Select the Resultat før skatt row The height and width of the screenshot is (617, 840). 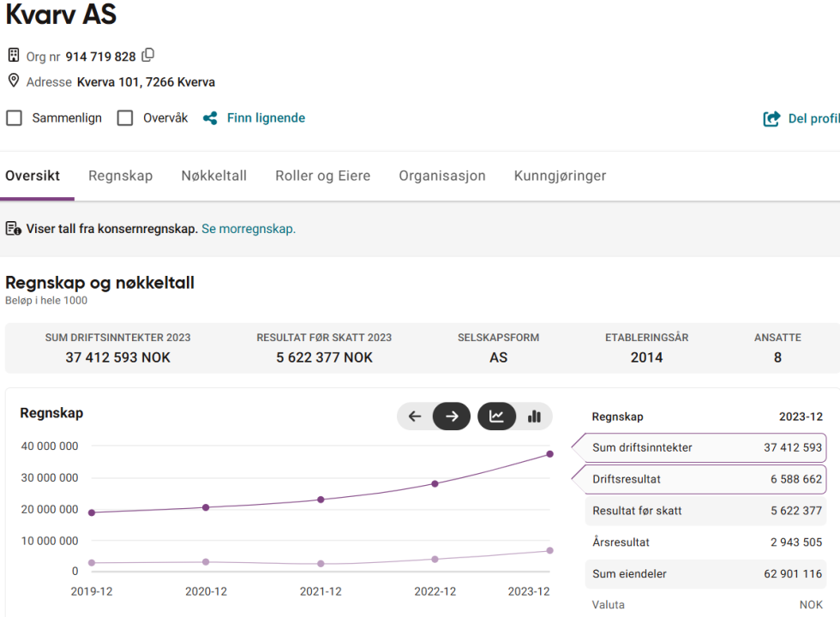pos(699,511)
